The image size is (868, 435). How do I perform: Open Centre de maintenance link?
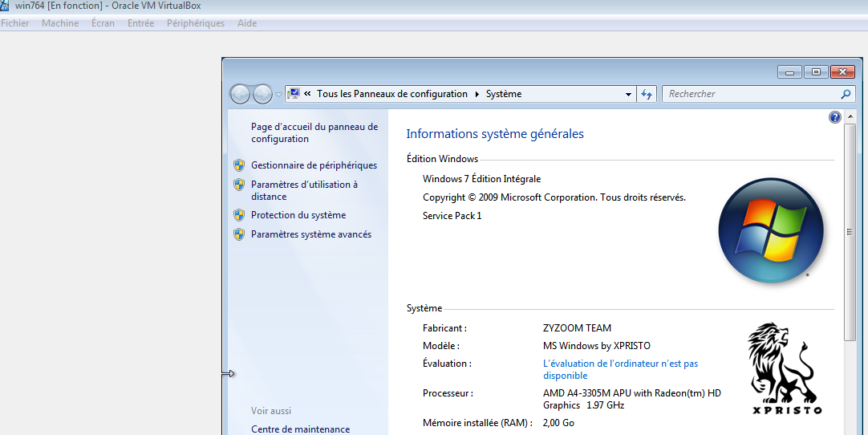point(301,429)
